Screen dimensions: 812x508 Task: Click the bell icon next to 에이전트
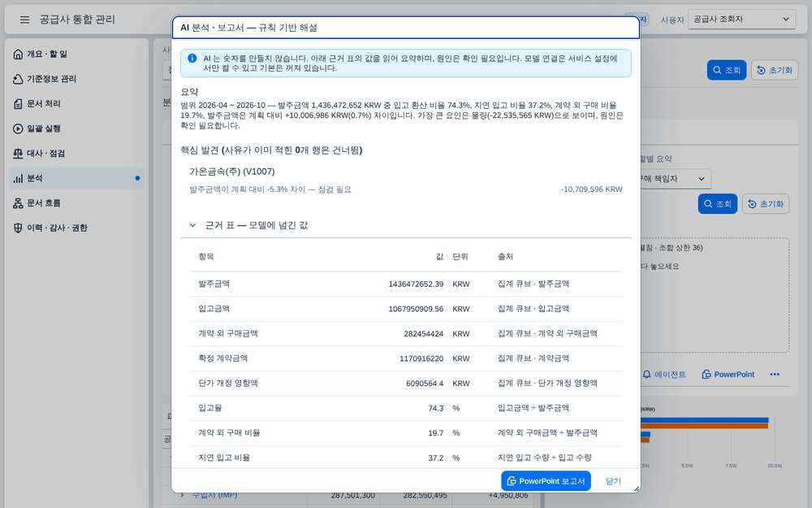pyautogui.click(x=647, y=374)
